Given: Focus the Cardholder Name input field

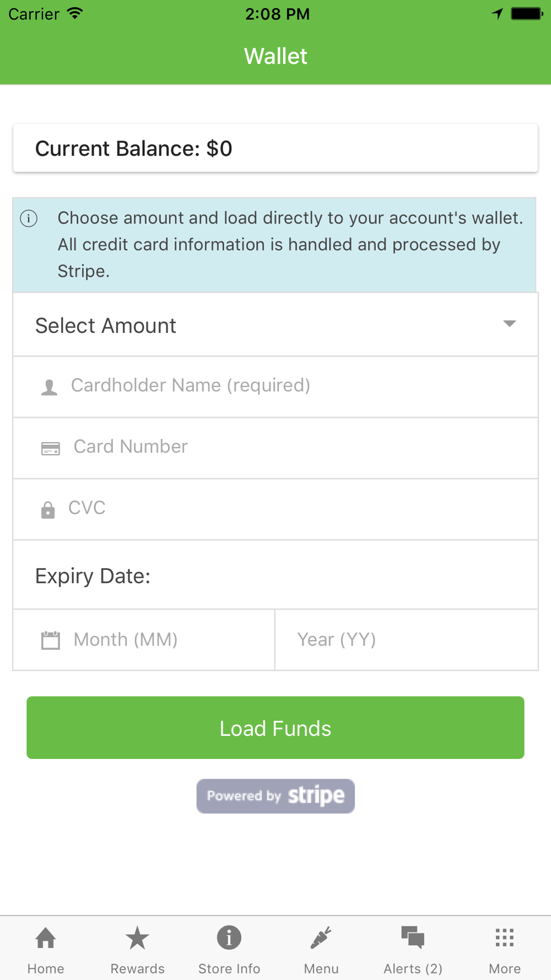Looking at the screenshot, I should (x=275, y=386).
